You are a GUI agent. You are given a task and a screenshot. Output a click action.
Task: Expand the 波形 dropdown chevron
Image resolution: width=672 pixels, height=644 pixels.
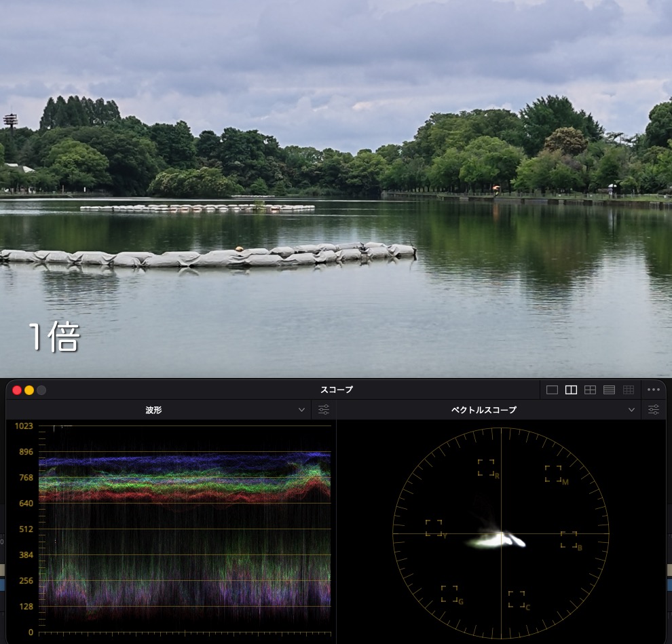pos(301,410)
